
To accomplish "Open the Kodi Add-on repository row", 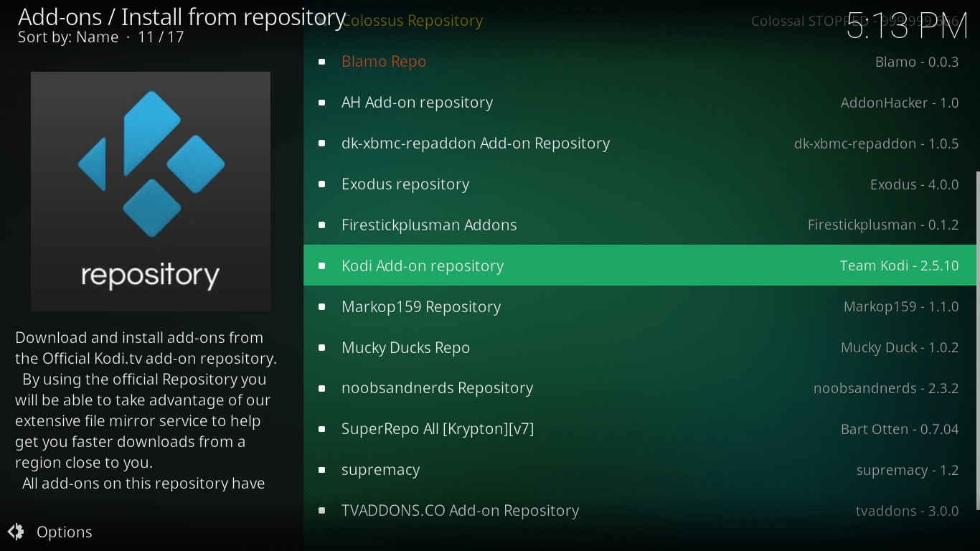I will (x=640, y=265).
